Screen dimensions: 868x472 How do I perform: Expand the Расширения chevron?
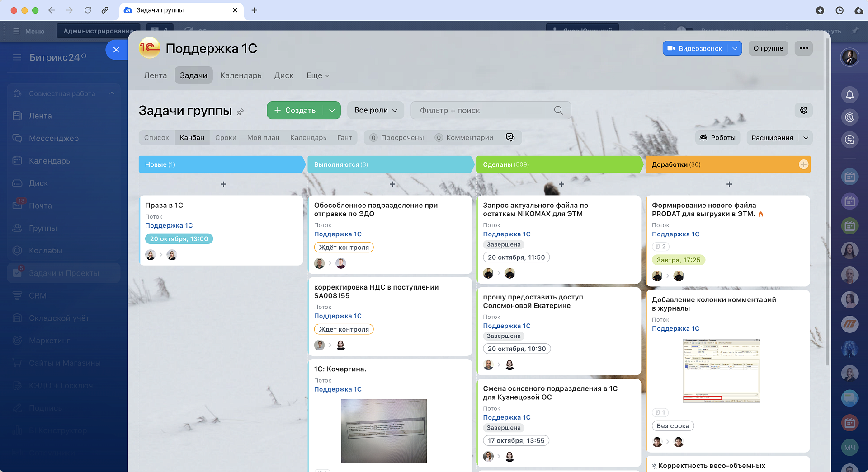(x=807, y=137)
